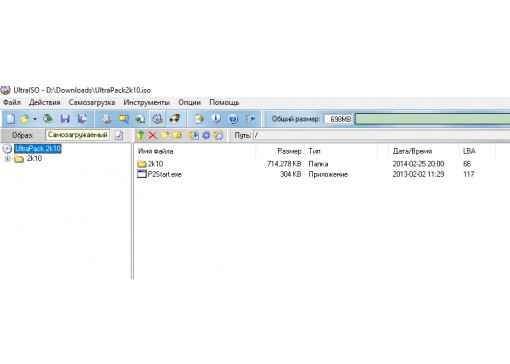
Task: Click the New Folder icon
Action: [x=165, y=135]
